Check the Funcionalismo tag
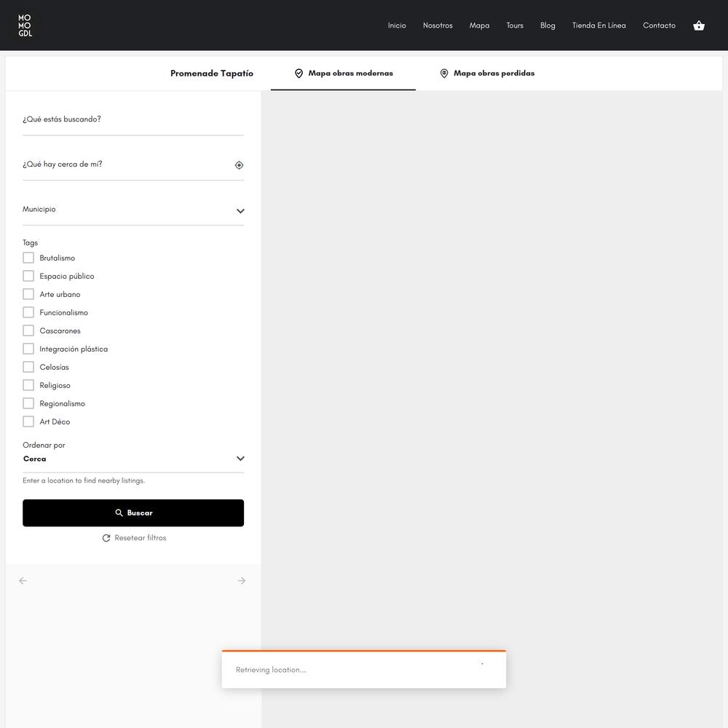 28,312
